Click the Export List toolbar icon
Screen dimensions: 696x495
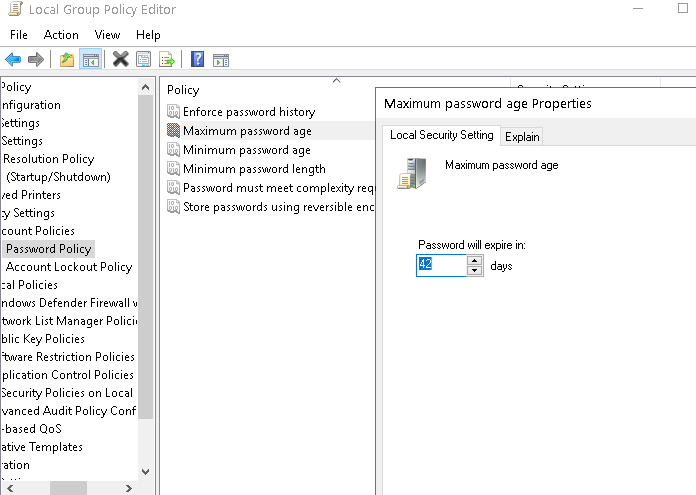[167, 59]
